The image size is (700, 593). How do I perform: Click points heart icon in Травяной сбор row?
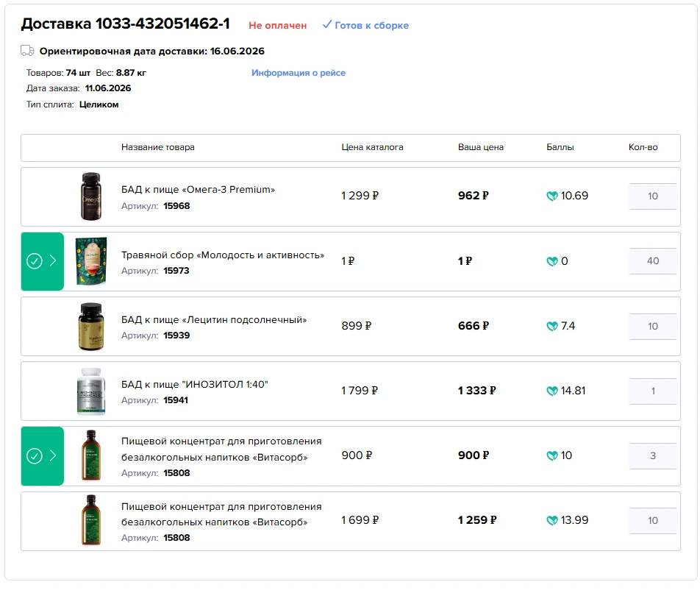pyautogui.click(x=552, y=261)
